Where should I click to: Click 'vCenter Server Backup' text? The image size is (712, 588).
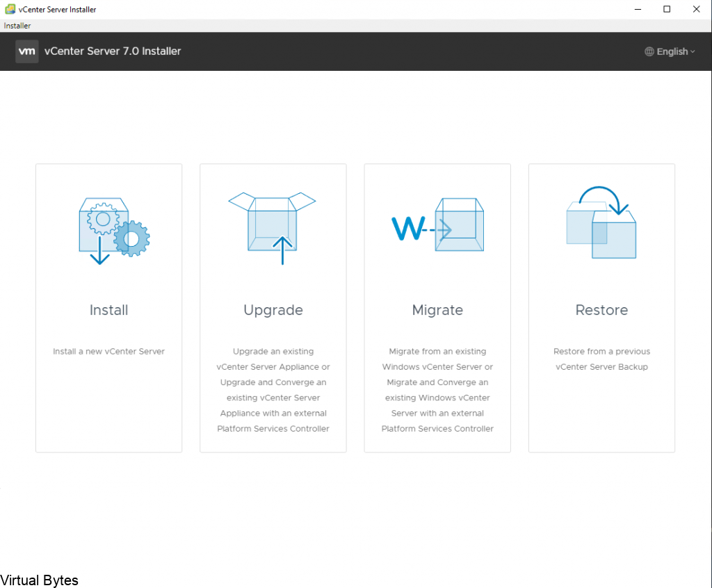tap(601, 367)
